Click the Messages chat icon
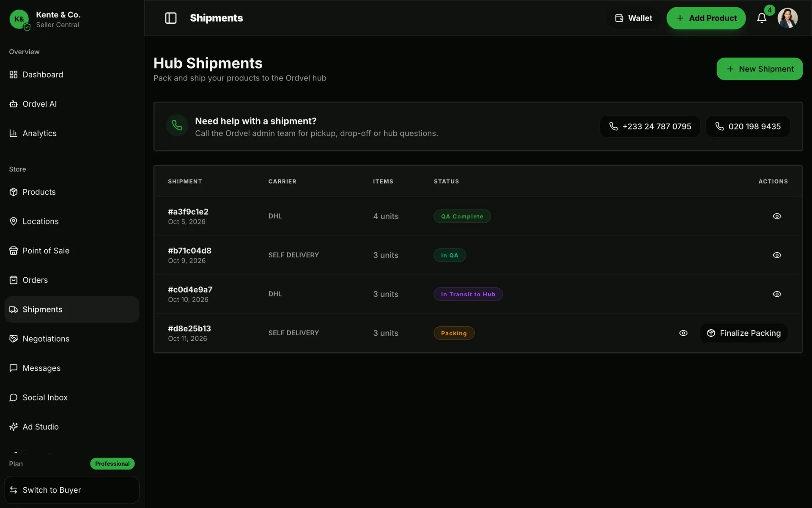Image resolution: width=812 pixels, height=508 pixels. (x=14, y=368)
